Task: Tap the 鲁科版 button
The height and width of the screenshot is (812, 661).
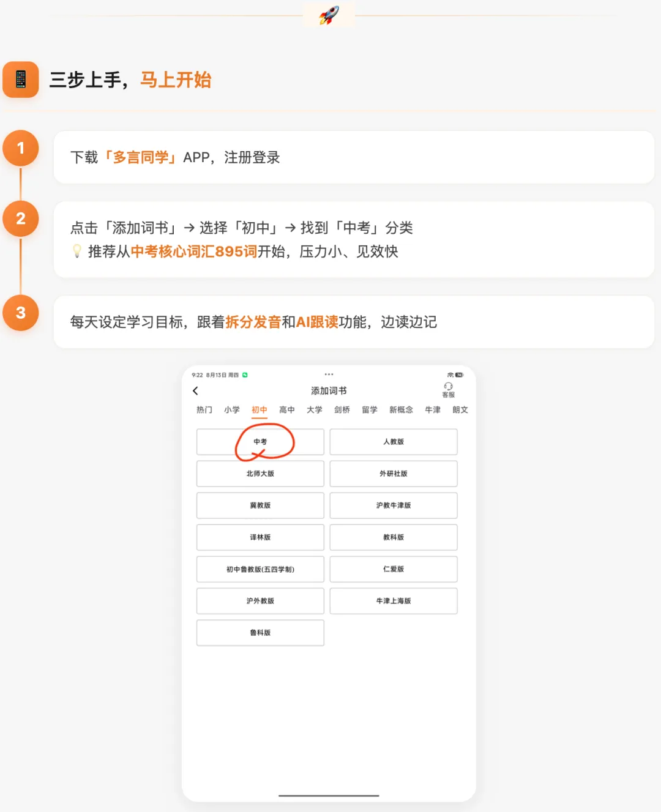Action: click(x=260, y=633)
